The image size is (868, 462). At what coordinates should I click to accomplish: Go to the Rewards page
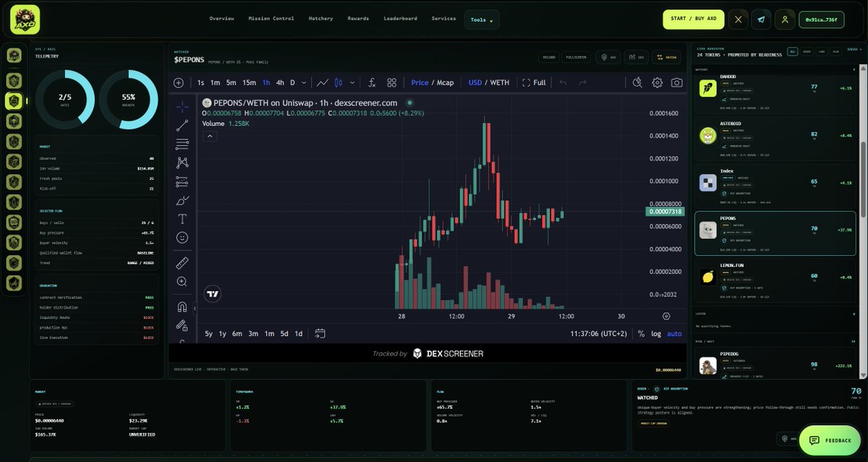pos(358,18)
